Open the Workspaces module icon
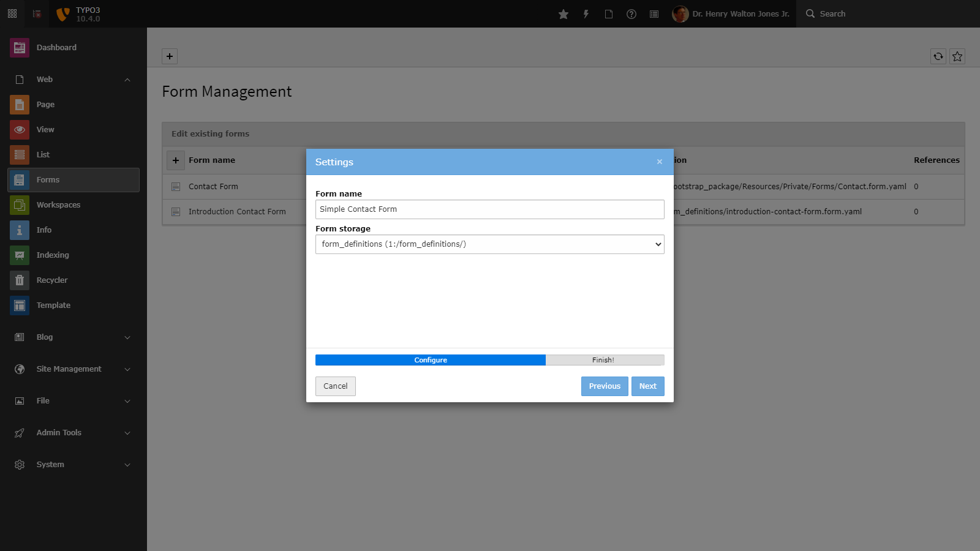The image size is (980, 551). [19, 204]
